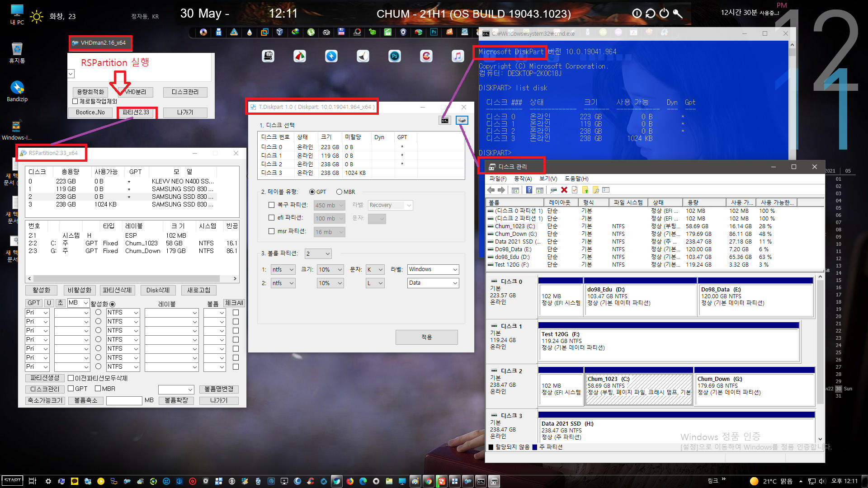The width and height of the screenshot is (868, 488).
Task: Click the cmd console icon in T.Diskpart
Action: point(445,120)
